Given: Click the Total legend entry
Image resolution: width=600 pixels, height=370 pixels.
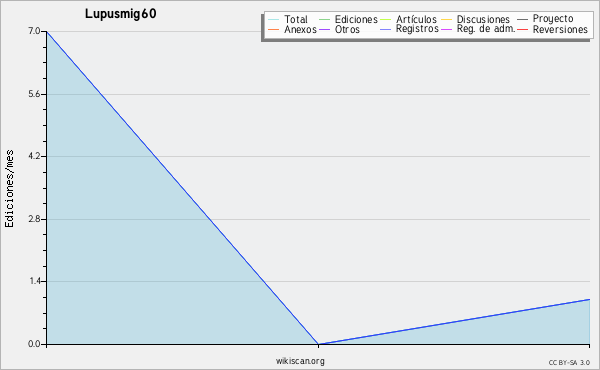Looking at the screenshot, I should [x=288, y=19].
